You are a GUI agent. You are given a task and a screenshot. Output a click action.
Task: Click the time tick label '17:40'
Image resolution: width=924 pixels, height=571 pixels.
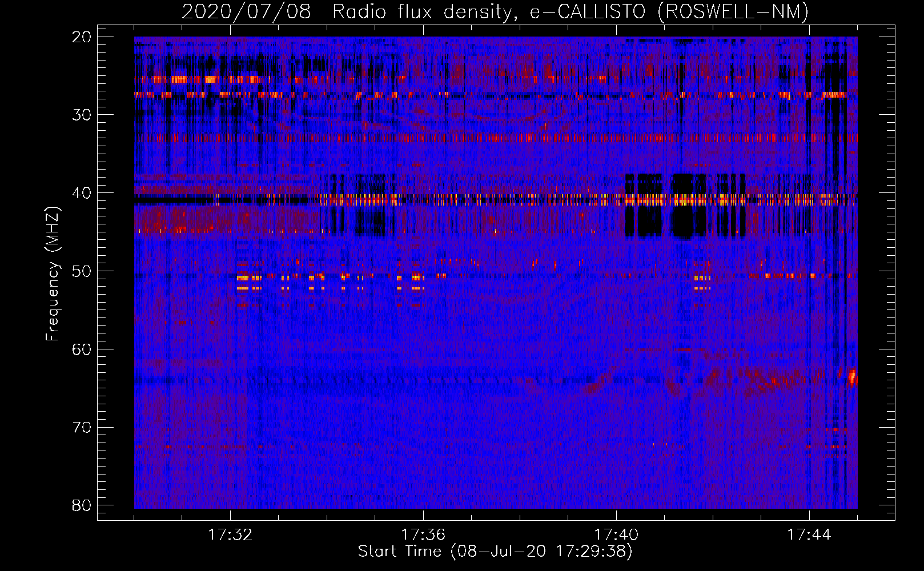pyautogui.click(x=616, y=535)
